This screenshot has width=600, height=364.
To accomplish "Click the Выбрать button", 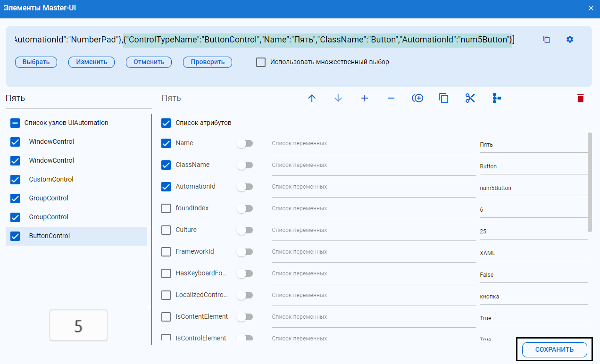I will [x=36, y=62].
